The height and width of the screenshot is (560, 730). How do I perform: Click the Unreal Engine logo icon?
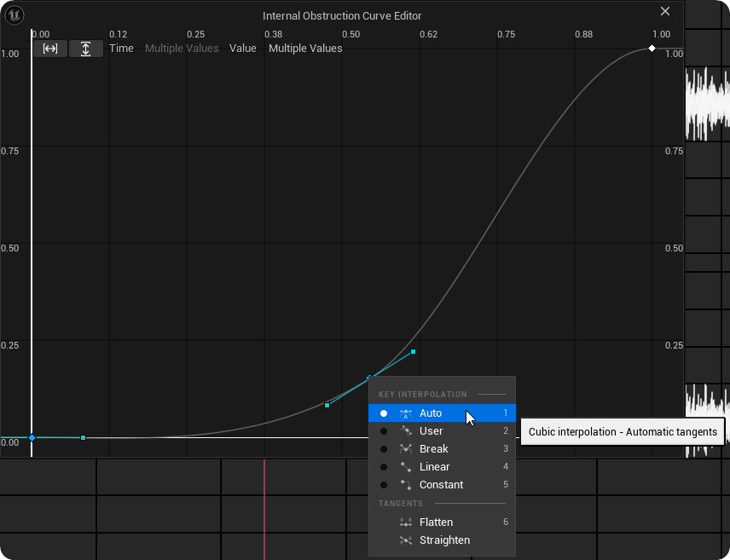[x=14, y=15]
